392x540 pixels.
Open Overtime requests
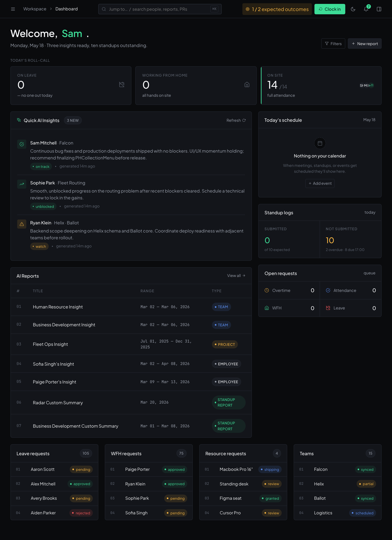(289, 290)
